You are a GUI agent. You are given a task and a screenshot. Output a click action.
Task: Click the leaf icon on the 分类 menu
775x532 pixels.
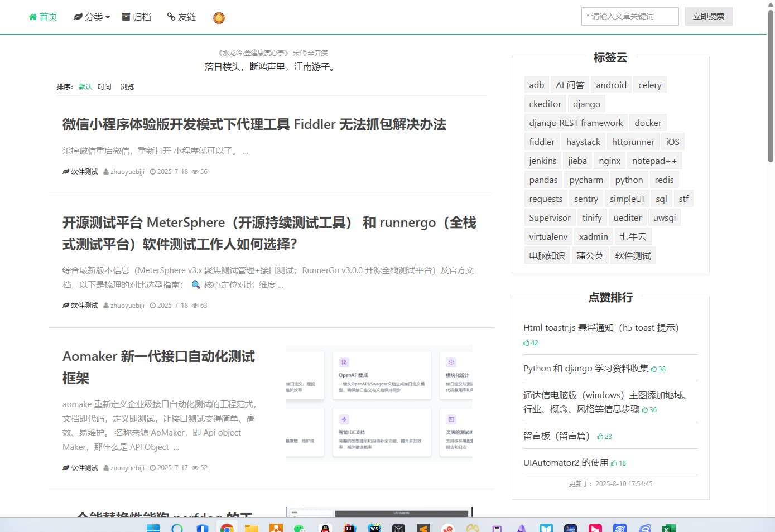click(x=77, y=17)
